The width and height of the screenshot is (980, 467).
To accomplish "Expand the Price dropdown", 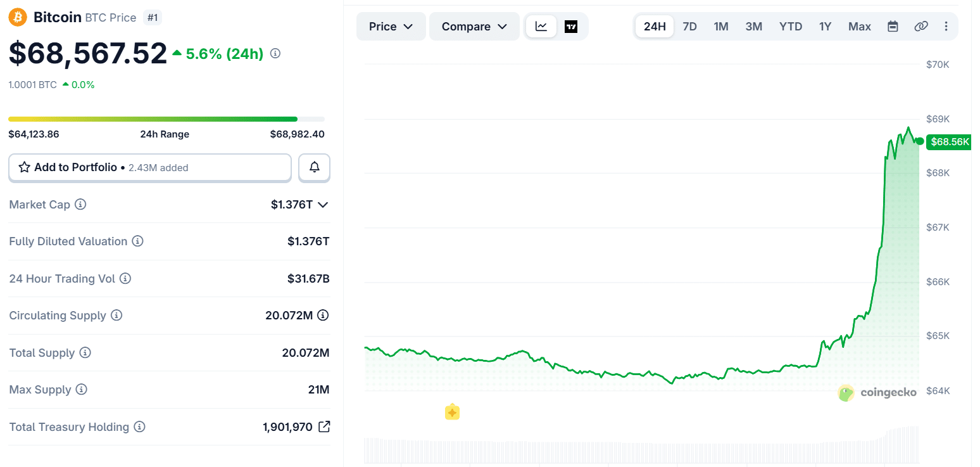I will click(391, 27).
